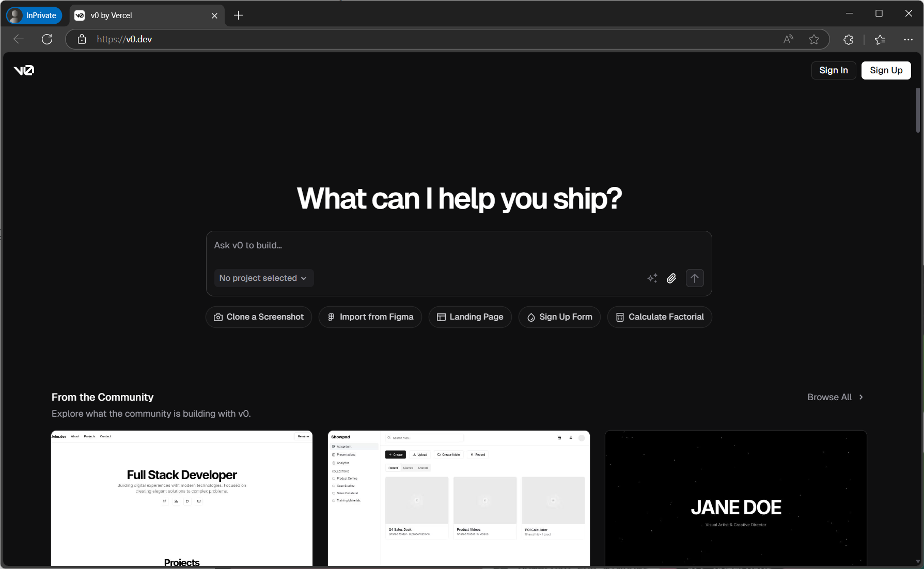
Task: Focus the Ask v0 to build prompt field
Action: coord(459,245)
